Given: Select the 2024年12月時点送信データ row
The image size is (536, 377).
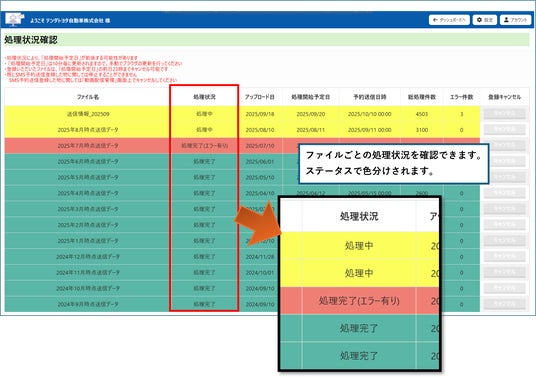Looking at the screenshot, I should (x=242, y=257).
